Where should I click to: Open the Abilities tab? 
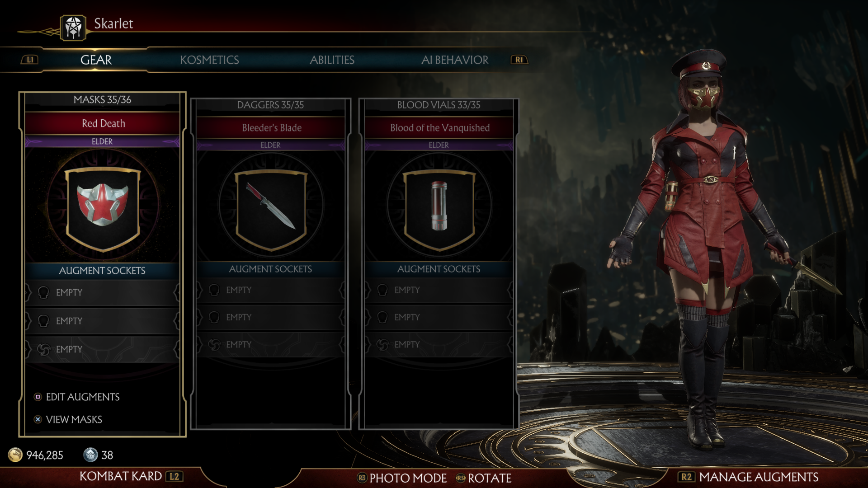click(332, 60)
